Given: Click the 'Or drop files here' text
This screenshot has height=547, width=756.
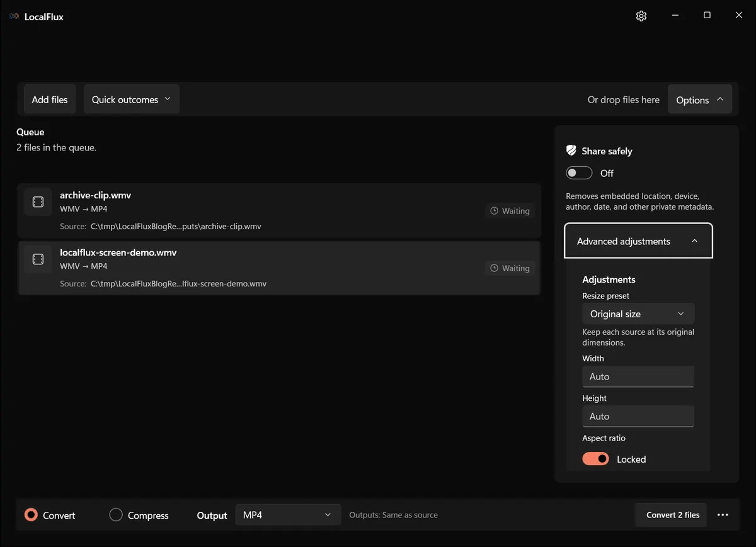Looking at the screenshot, I should [x=624, y=99].
